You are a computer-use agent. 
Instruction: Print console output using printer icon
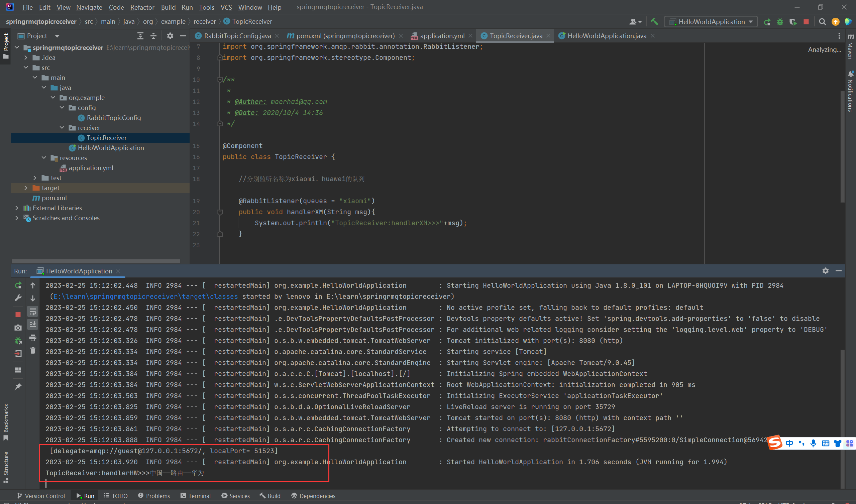pos(33,338)
